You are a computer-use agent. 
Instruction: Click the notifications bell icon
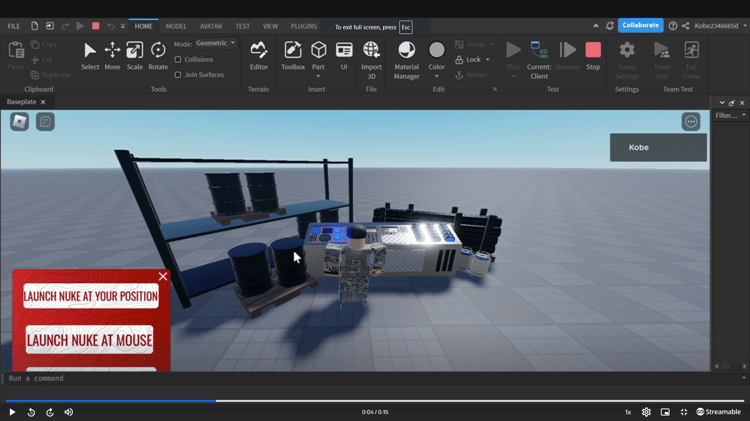(x=609, y=26)
